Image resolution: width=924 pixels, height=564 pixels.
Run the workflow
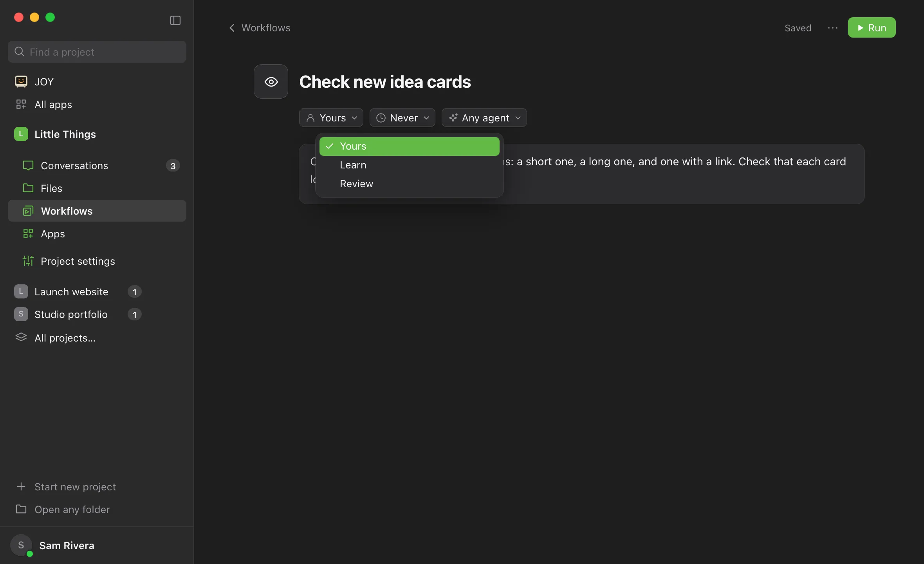872,27
